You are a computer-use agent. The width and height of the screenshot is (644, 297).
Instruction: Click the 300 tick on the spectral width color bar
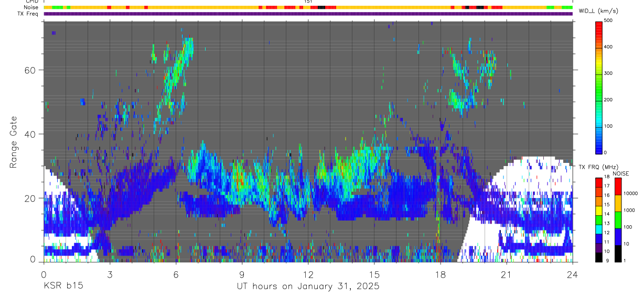pyautogui.click(x=609, y=73)
